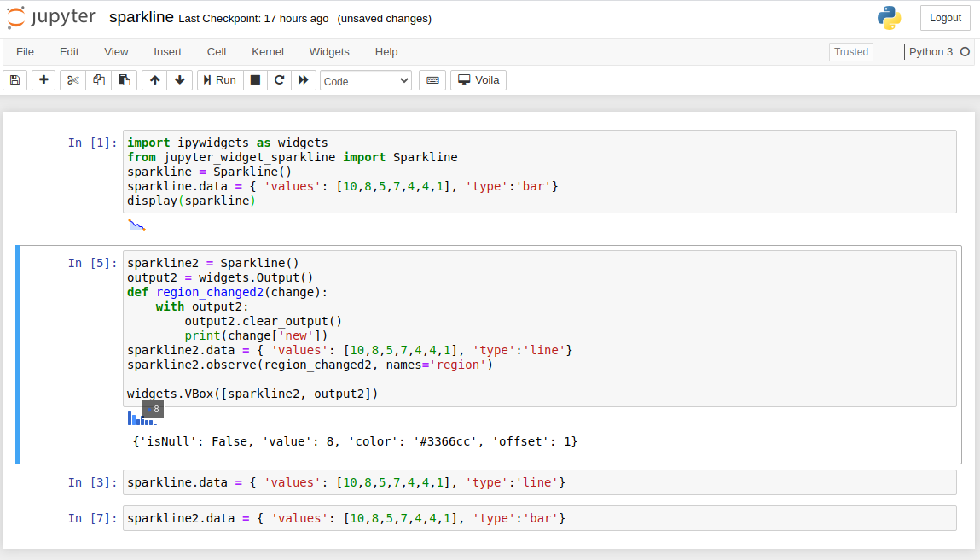The width and height of the screenshot is (980, 560).
Task: Open command palette keyboard icon
Action: click(x=432, y=80)
